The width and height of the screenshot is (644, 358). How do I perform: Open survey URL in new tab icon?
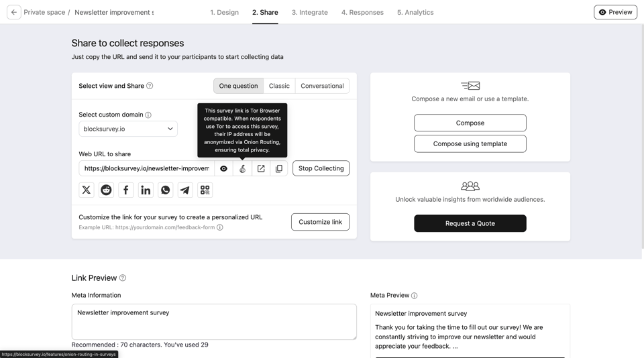coord(261,169)
